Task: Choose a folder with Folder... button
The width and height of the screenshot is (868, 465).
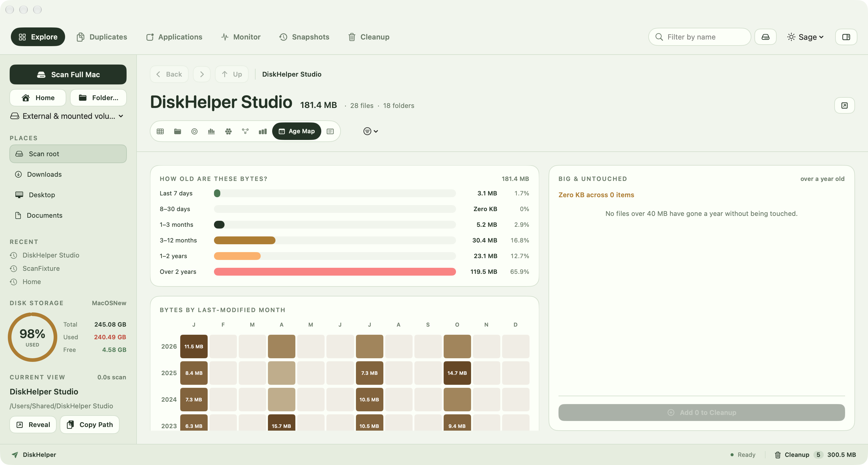Action: (x=98, y=98)
